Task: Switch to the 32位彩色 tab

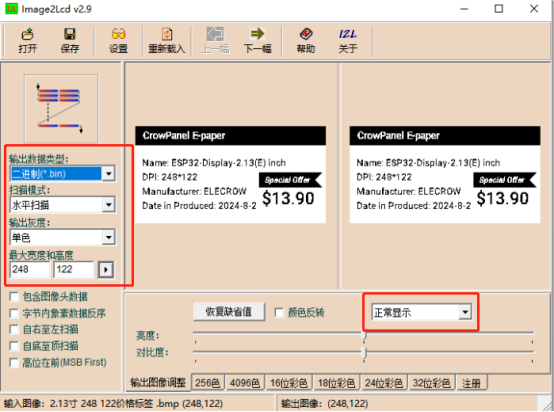Action: coord(431,383)
